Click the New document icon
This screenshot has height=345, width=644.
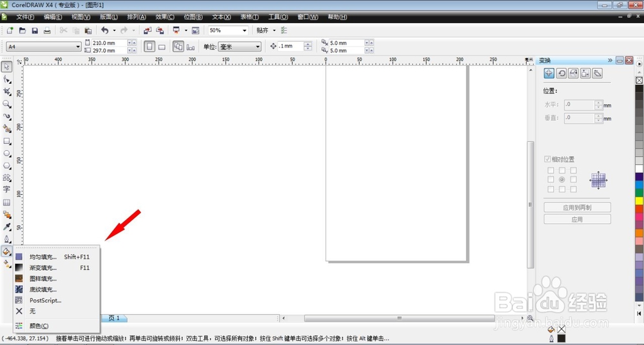(x=10, y=30)
